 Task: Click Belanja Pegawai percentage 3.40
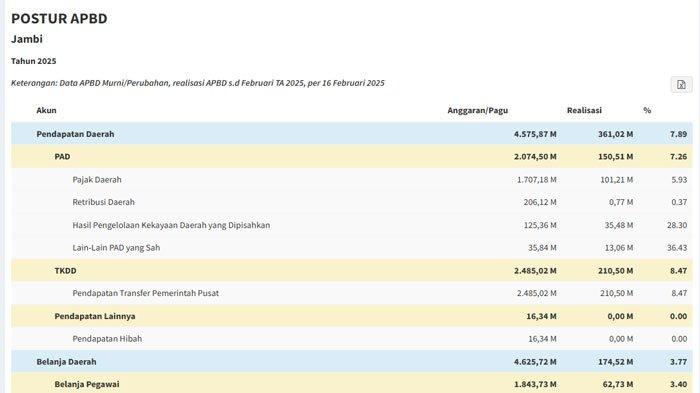[x=679, y=384]
